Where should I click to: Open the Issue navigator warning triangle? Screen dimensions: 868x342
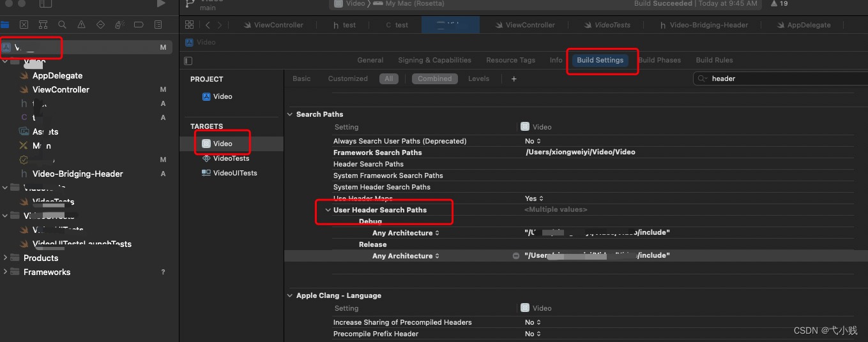(x=81, y=25)
